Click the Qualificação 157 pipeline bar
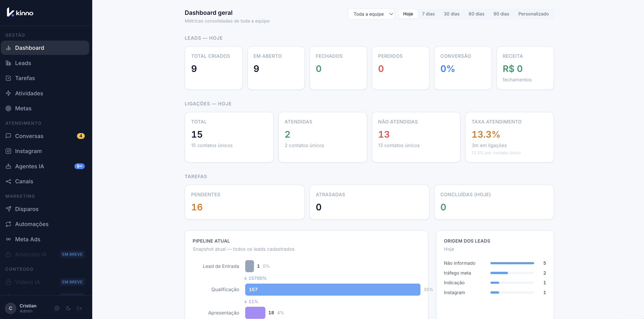 coord(333,289)
